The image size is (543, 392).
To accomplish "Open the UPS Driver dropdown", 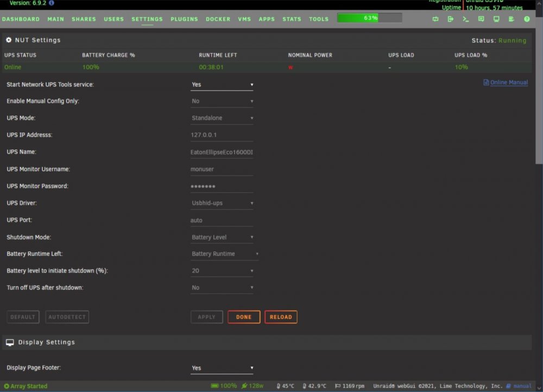I will (x=222, y=203).
